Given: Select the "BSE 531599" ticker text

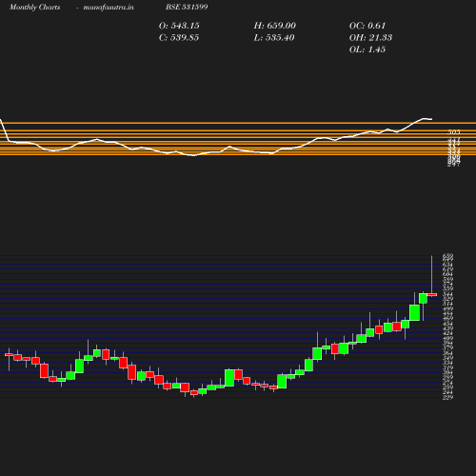Looking at the screenshot, I should (x=187, y=7).
